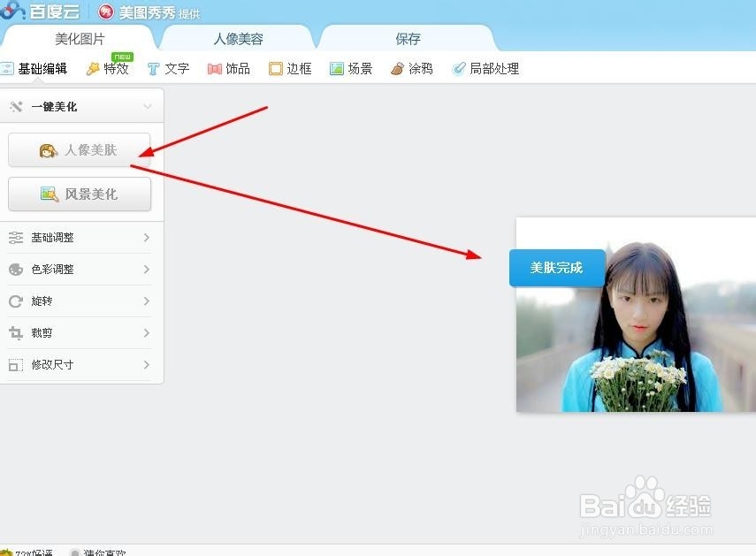Click the 局部处理 eraser icon
This screenshot has height=556, width=756.
point(459,69)
